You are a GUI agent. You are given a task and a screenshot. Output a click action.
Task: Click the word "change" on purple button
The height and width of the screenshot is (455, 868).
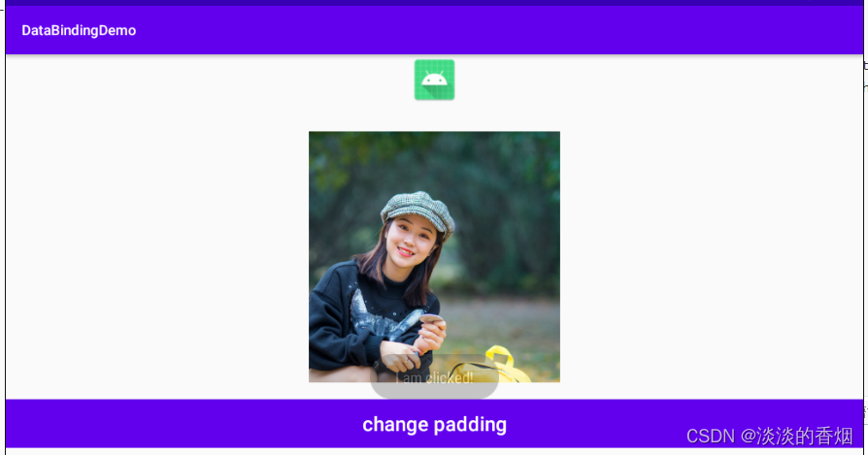click(x=395, y=425)
